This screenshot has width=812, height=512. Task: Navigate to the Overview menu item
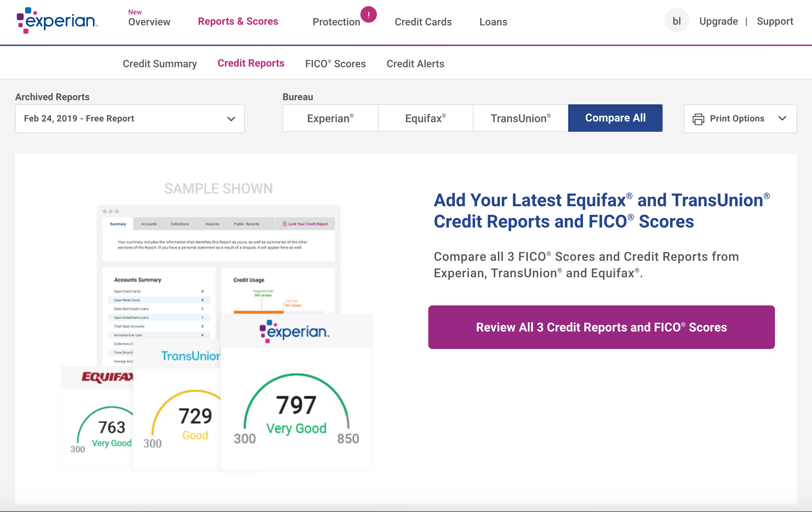[x=148, y=22]
